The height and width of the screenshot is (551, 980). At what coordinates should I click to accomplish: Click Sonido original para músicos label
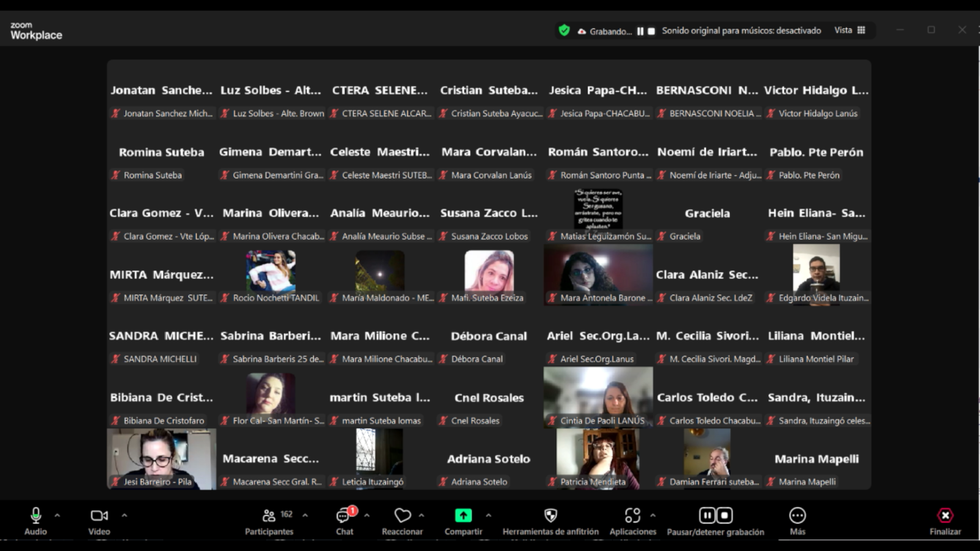(741, 31)
